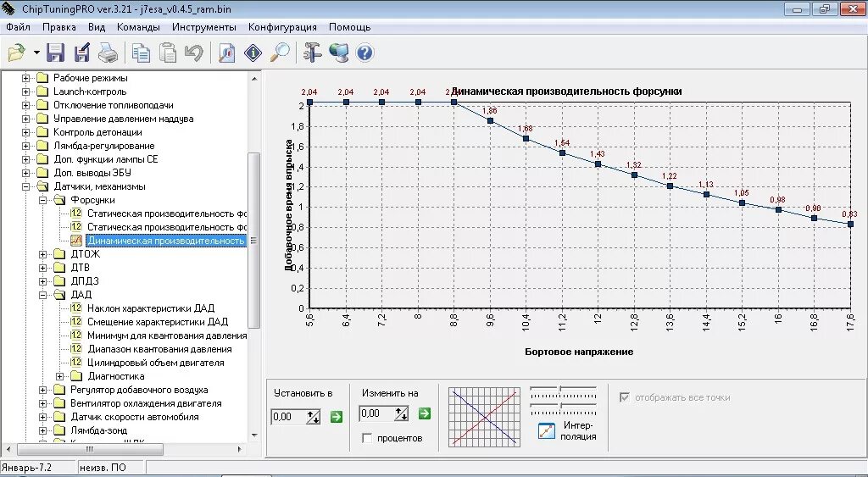Select Смещение характеристики ДАД item
This screenshot has width=868, height=477.
[157, 322]
